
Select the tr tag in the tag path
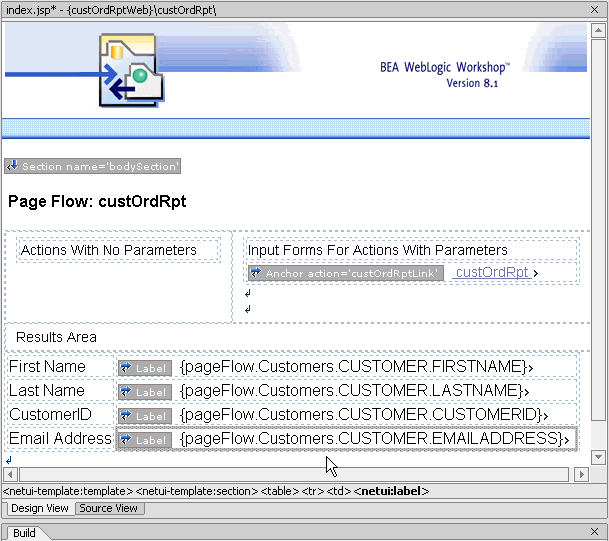point(313,491)
